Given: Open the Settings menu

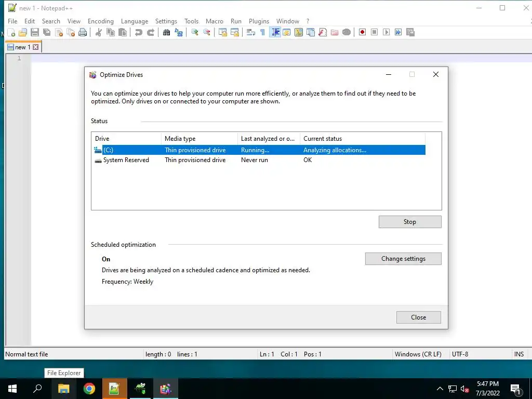Looking at the screenshot, I should pos(166,21).
